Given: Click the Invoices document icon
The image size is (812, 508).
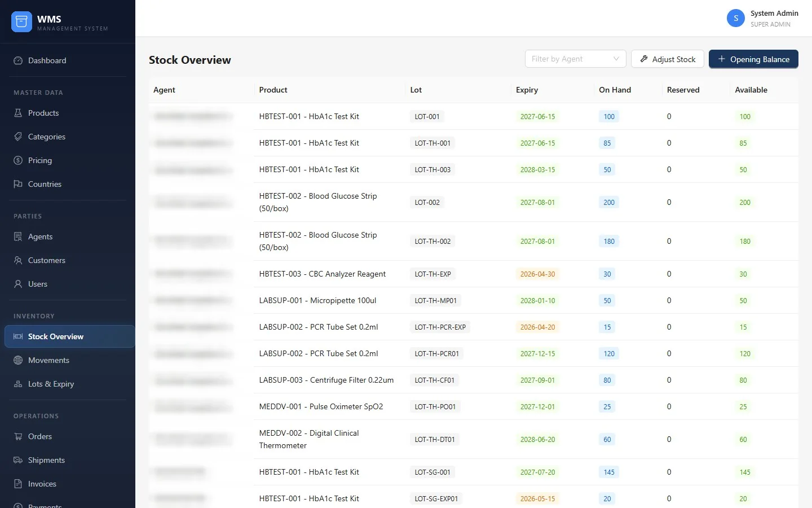Looking at the screenshot, I should 18,484.
